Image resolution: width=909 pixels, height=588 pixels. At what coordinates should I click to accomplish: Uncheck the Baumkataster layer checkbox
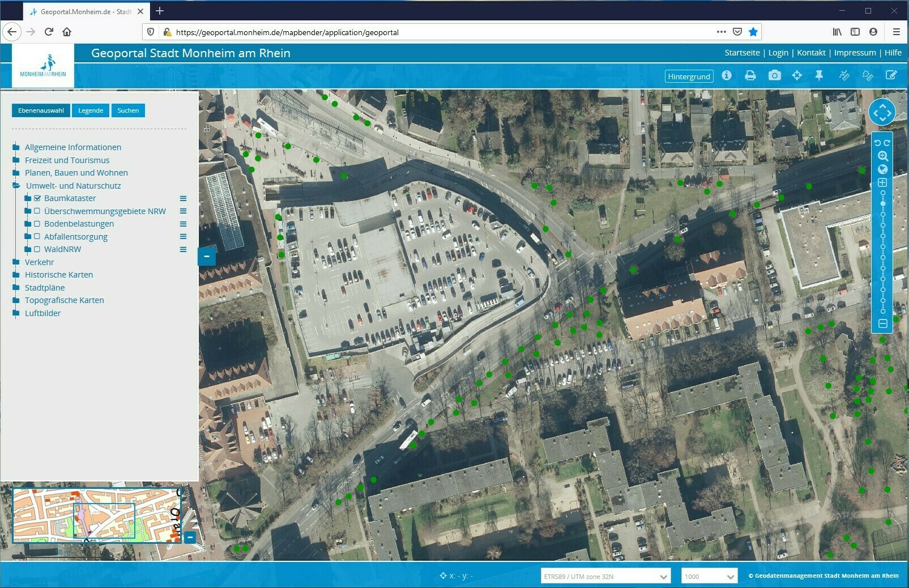coord(37,198)
